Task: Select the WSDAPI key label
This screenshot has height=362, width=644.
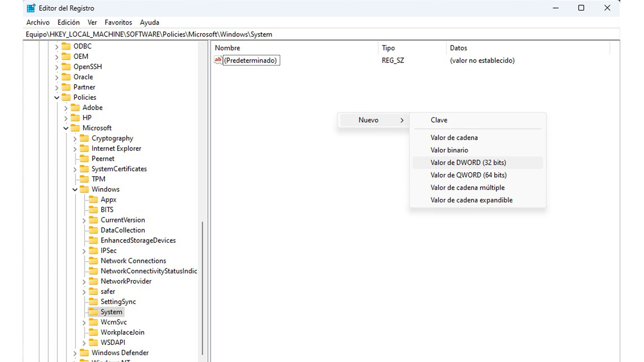Action: coord(113,343)
